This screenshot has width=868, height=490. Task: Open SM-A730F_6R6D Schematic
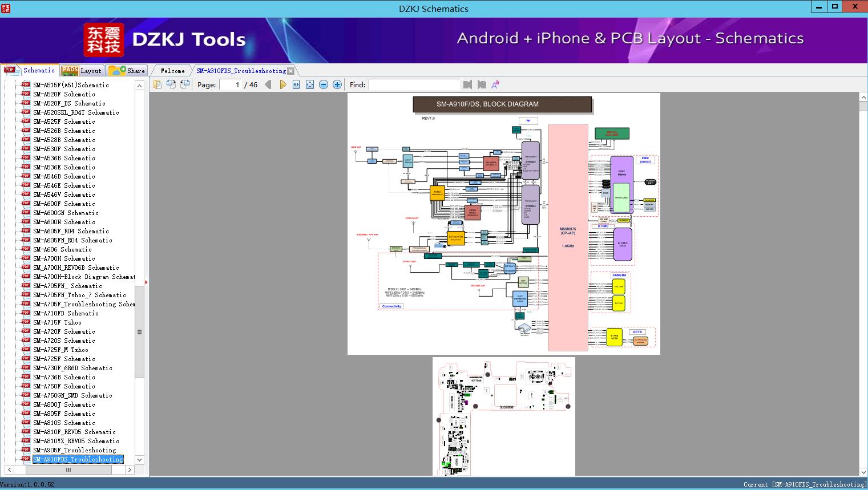coord(72,368)
